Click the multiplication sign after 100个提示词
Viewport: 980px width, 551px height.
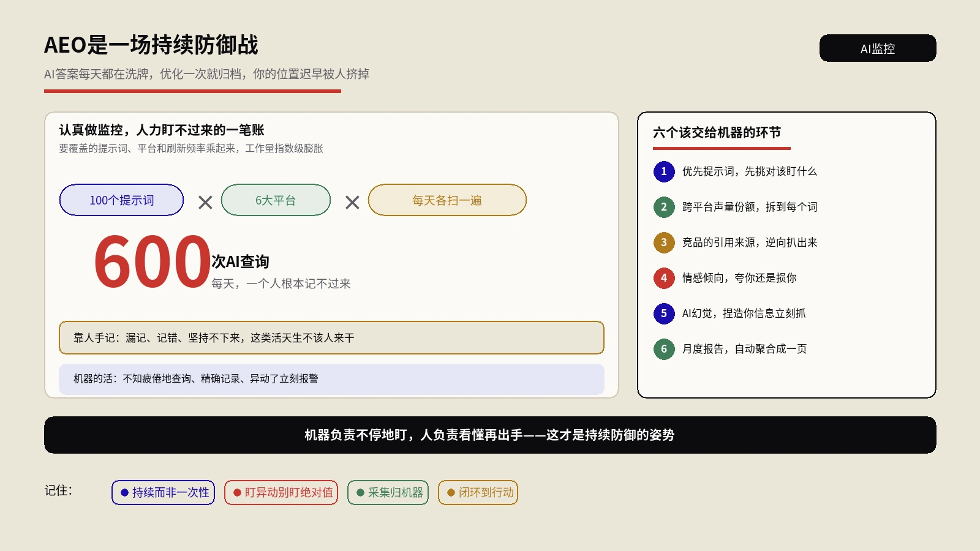pyautogui.click(x=205, y=202)
